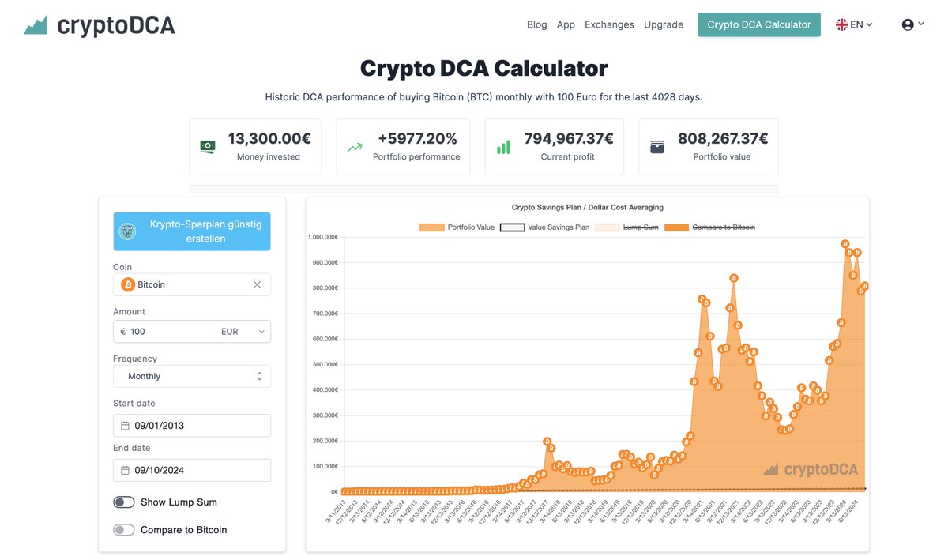This screenshot has height=560, width=948.
Task: Enable the Compare to Bitcoin toggle
Action: (124, 529)
